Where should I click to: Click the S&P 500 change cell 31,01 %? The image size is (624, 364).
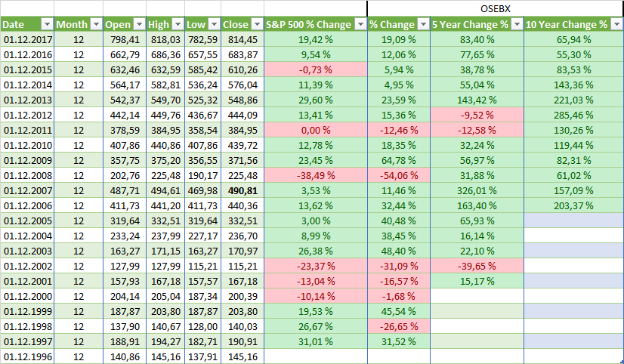tap(316, 342)
